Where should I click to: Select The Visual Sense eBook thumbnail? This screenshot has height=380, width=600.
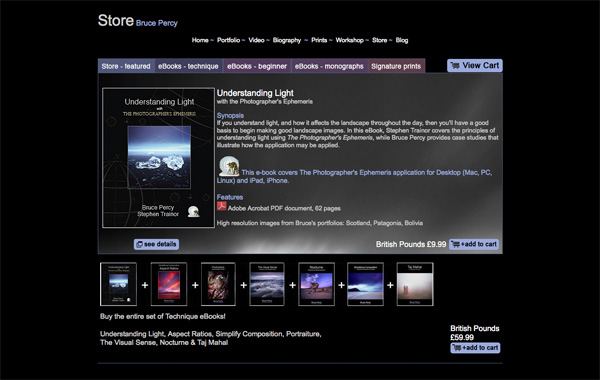tap(267, 284)
